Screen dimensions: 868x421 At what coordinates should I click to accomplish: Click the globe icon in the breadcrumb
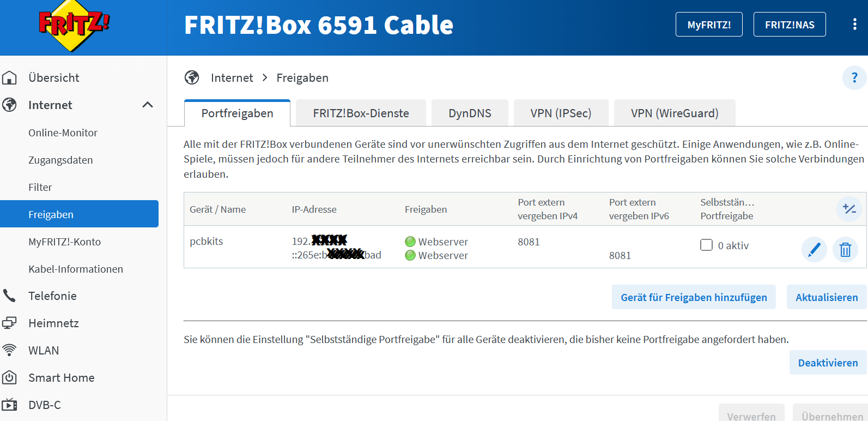tap(192, 78)
